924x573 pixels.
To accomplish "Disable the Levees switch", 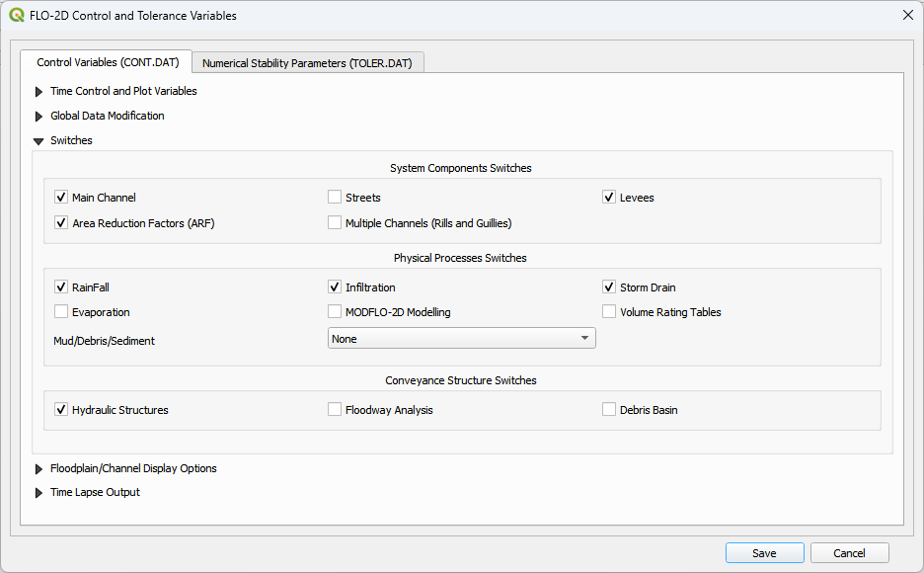I will coord(609,197).
